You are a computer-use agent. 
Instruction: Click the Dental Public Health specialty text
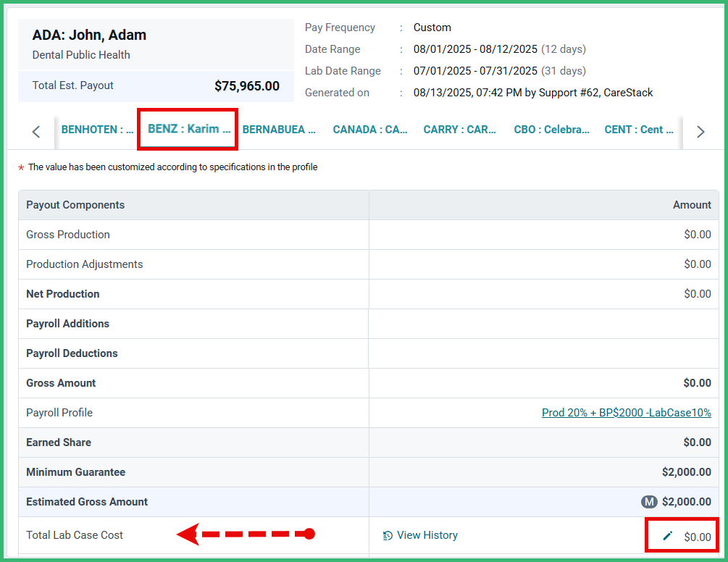pos(81,55)
